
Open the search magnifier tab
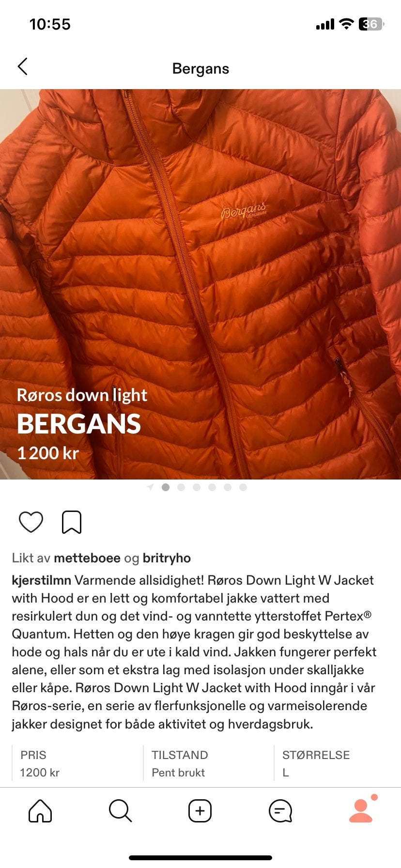[120, 810]
